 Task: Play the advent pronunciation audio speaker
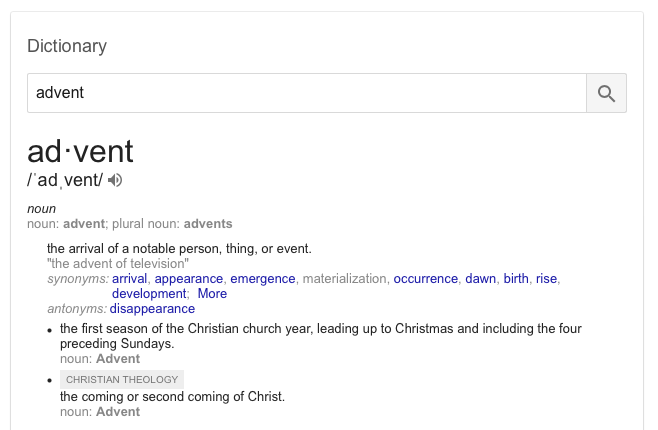115,180
